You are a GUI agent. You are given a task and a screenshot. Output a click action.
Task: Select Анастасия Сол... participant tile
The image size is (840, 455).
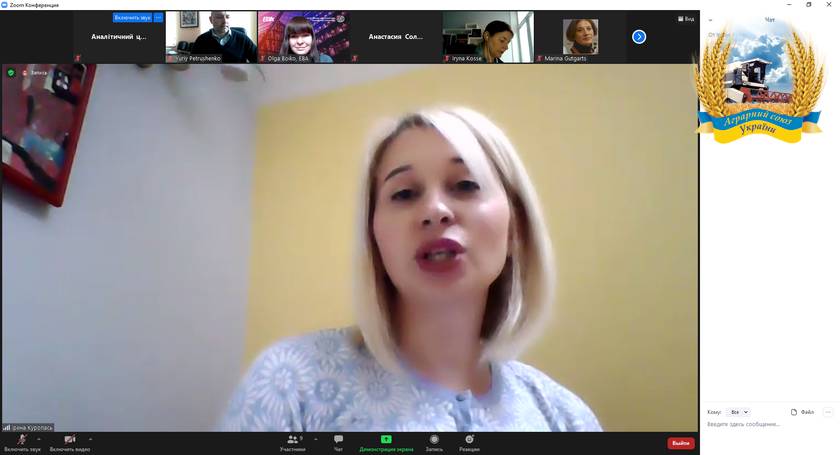[396, 37]
